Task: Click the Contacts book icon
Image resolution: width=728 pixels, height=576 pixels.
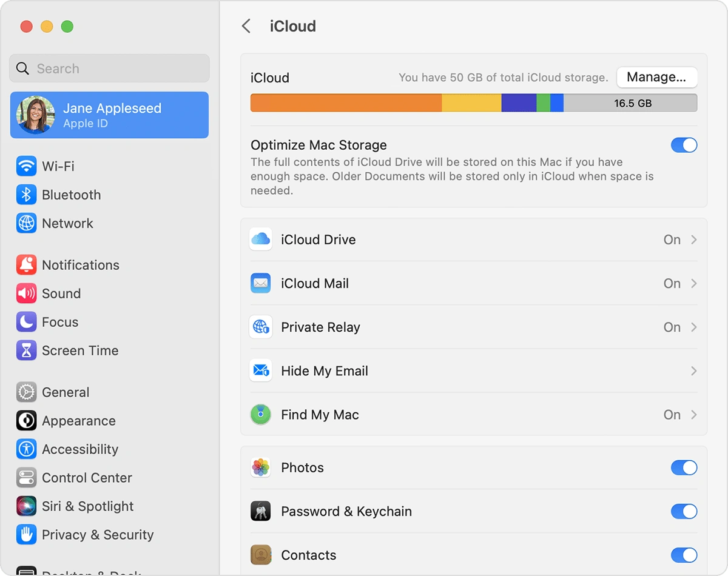Action: point(260,555)
